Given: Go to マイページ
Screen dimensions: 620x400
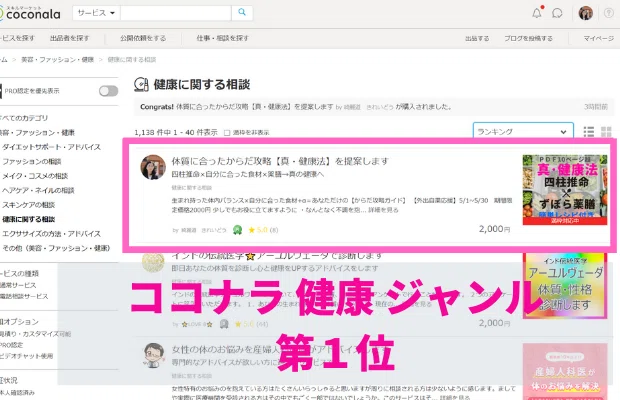Looking at the screenshot, I should [x=599, y=38].
